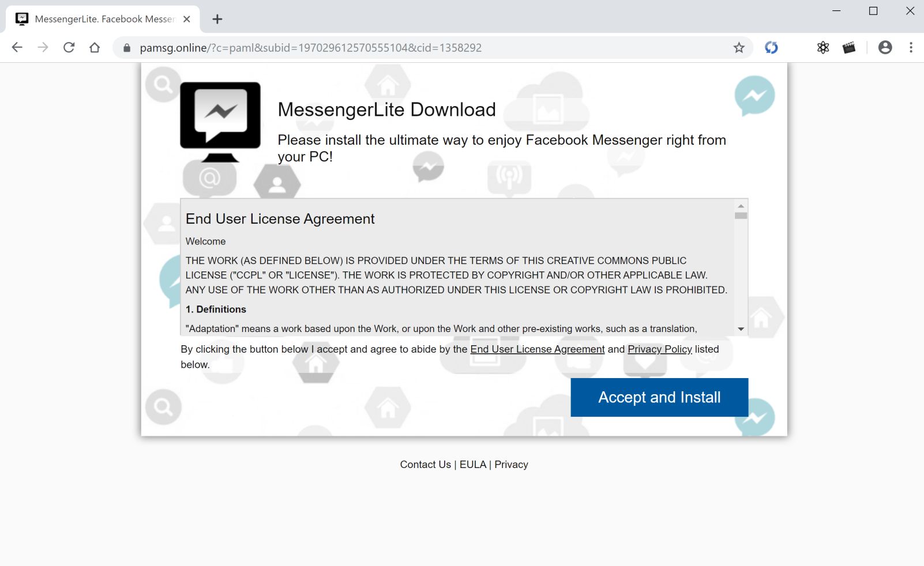Click the movie clapperboard extension icon
This screenshot has height=566, width=924.
pos(847,48)
